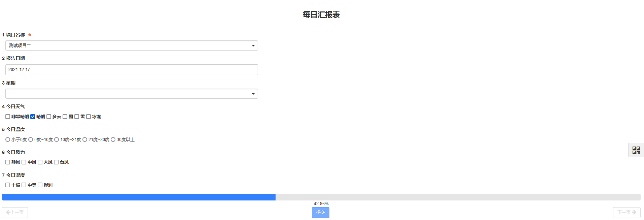Pick the 30度以上 temperature radio
Screen dimensions: 644x220
pos(113,139)
